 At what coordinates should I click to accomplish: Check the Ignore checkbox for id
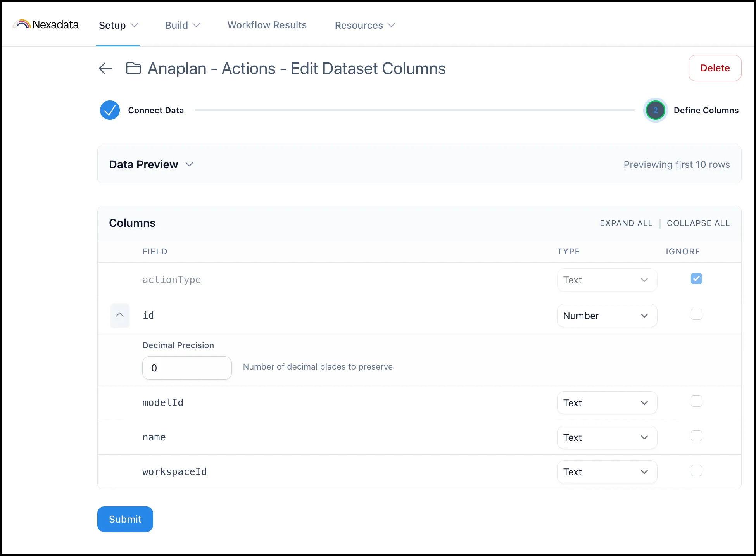[x=696, y=314]
